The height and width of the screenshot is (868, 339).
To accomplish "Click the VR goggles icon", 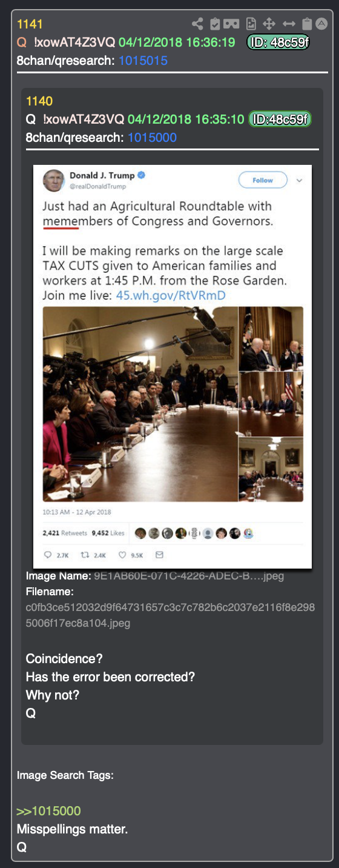I will point(231,24).
